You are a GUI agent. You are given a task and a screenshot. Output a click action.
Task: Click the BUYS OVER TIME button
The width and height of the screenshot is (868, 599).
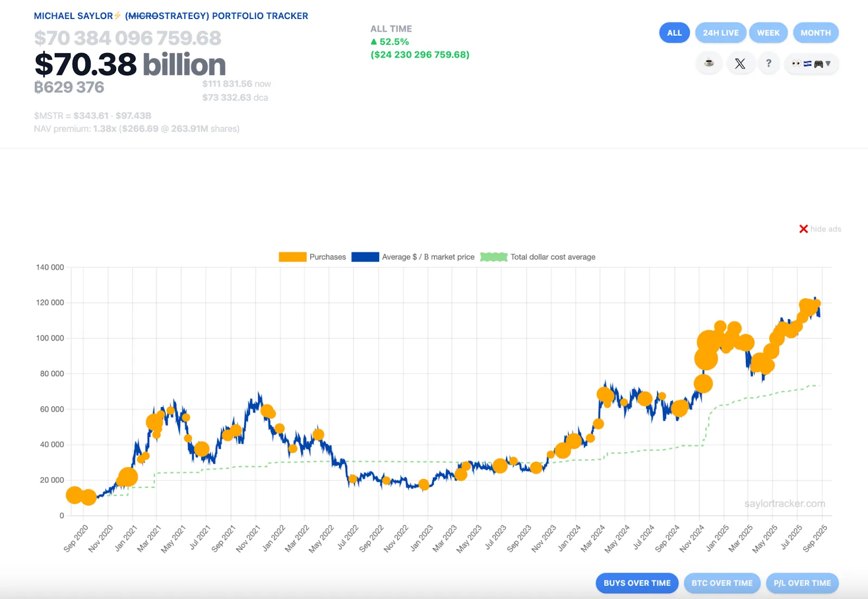coord(636,583)
